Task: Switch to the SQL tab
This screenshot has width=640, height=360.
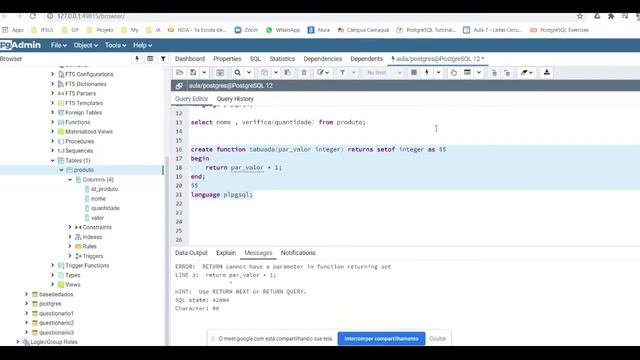Action: point(255,59)
